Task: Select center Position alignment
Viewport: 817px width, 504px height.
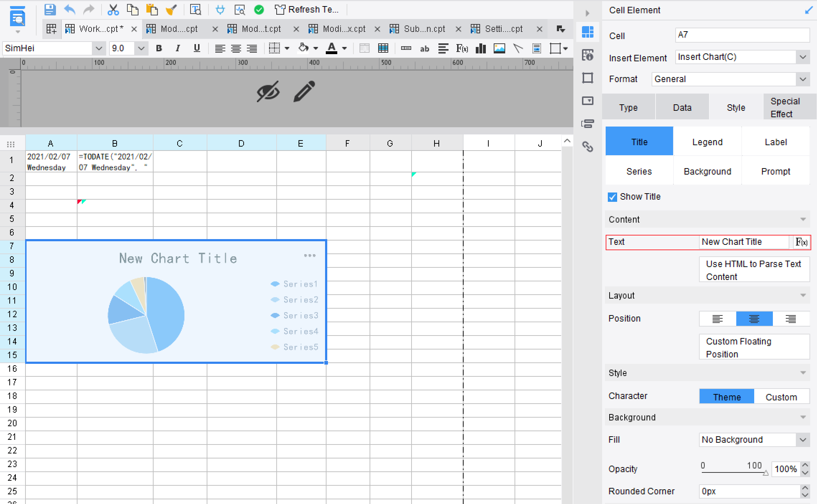Action: (754, 319)
